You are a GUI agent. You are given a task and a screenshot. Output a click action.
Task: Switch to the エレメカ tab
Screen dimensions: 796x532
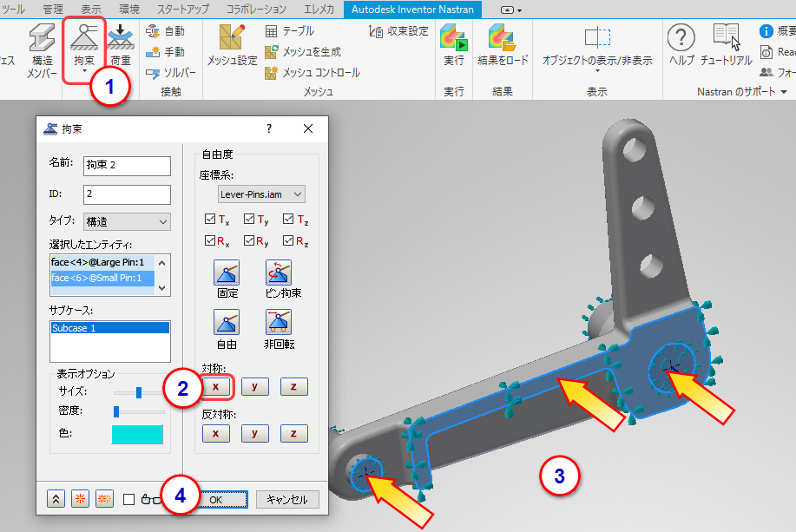click(x=319, y=10)
